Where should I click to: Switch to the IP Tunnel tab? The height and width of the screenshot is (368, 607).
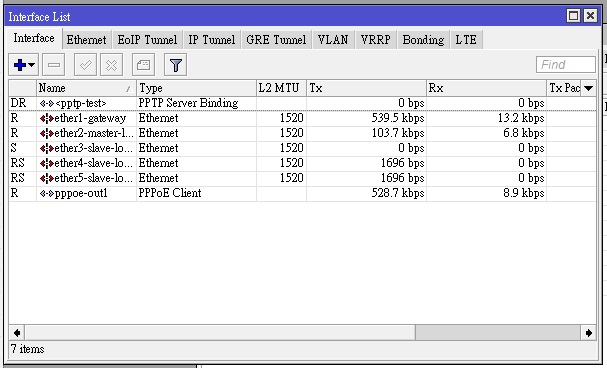click(211, 40)
